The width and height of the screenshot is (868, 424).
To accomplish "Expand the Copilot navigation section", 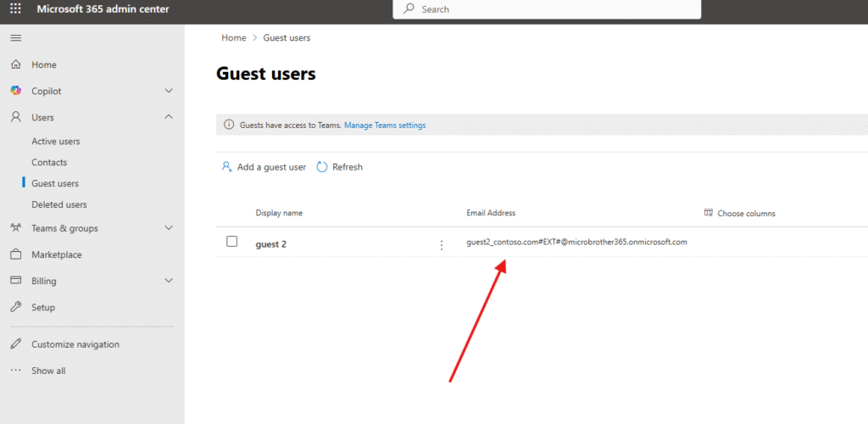I will pyautogui.click(x=169, y=91).
